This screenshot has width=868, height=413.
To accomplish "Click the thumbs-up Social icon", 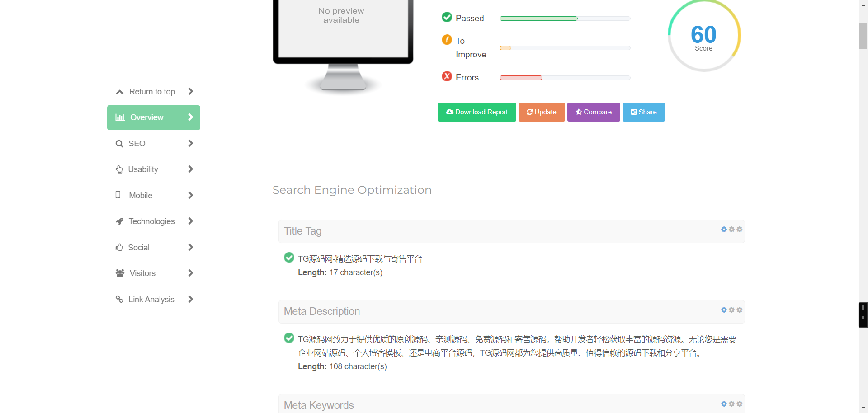I will pyautogui.click(x=119, y=247).
